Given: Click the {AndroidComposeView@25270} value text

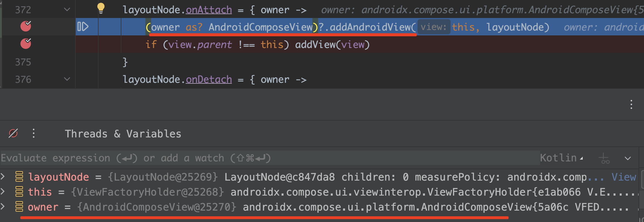Looking at the screenshot, I should pyautogui.click(x=157, y=207).
